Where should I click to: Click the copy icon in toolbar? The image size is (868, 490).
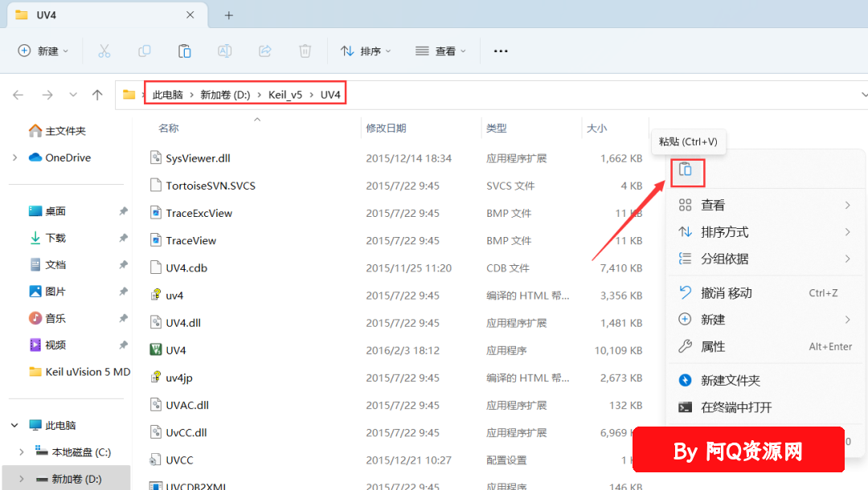pyautogui.click(x=145, y=51)
